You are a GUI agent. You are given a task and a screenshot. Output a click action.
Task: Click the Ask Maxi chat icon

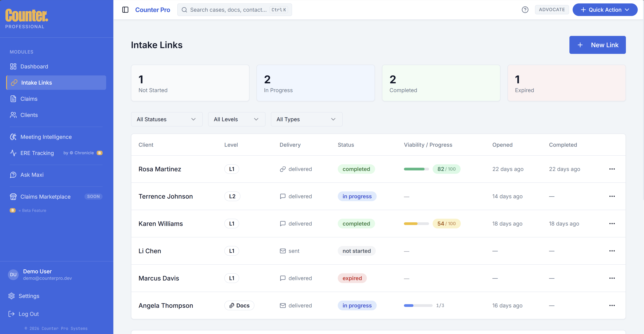pos(13,175)
